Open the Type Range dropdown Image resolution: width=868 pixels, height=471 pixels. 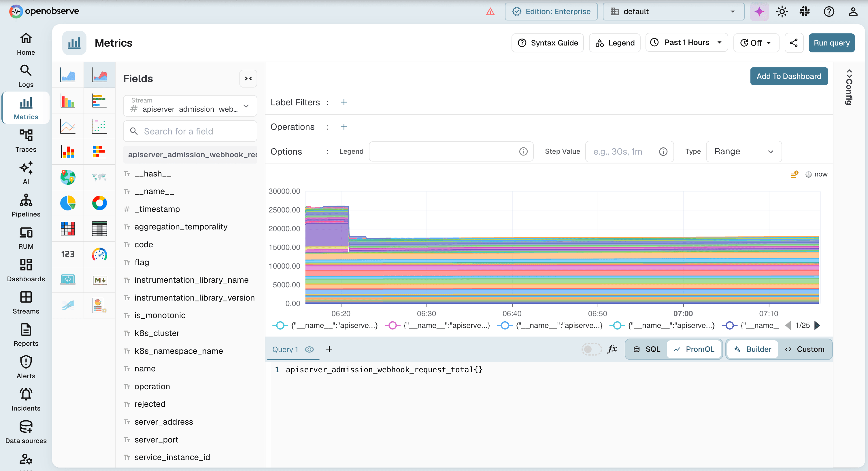tap(744, 151)
